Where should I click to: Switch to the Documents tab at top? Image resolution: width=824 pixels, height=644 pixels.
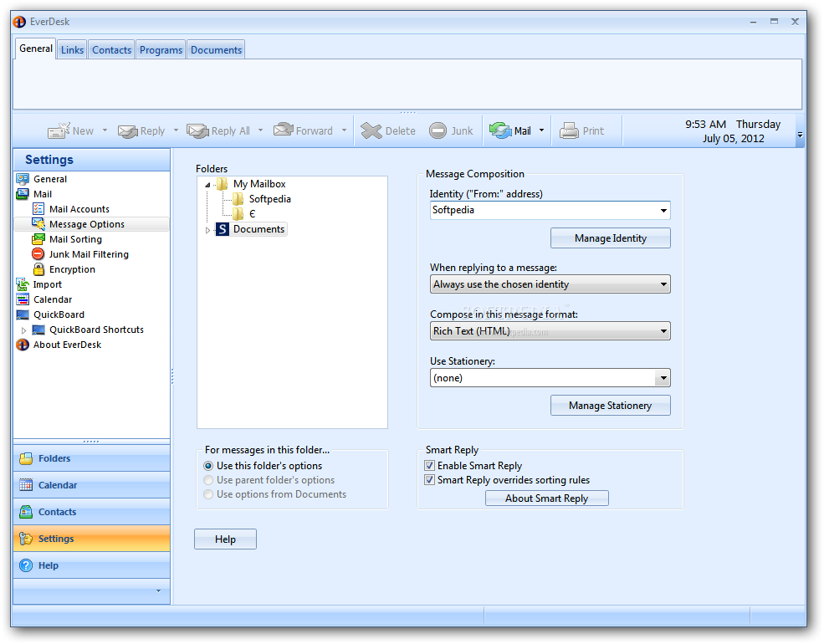click(x=216, y=50)
